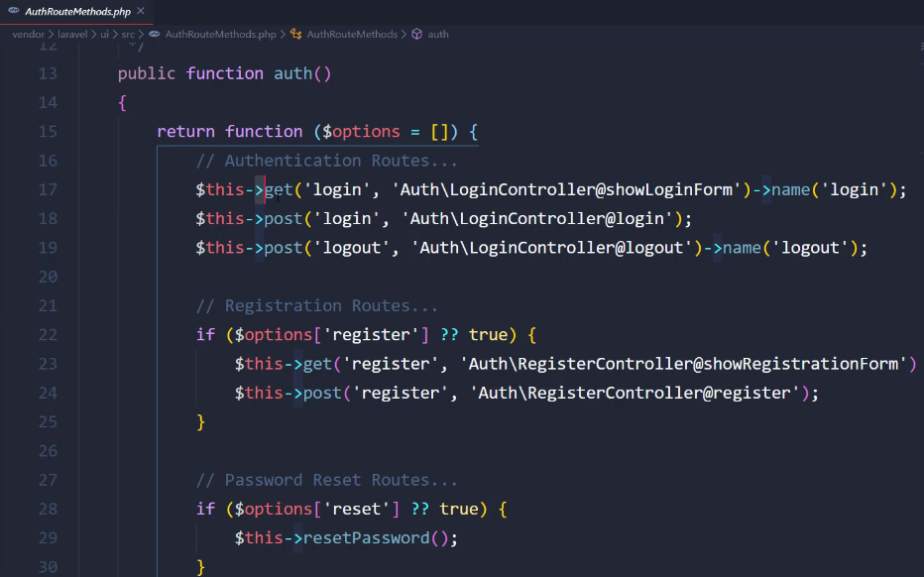924x577 pixels.
Task: Expand the ui breadcrumb folder
Action: (x=104, y=34)
